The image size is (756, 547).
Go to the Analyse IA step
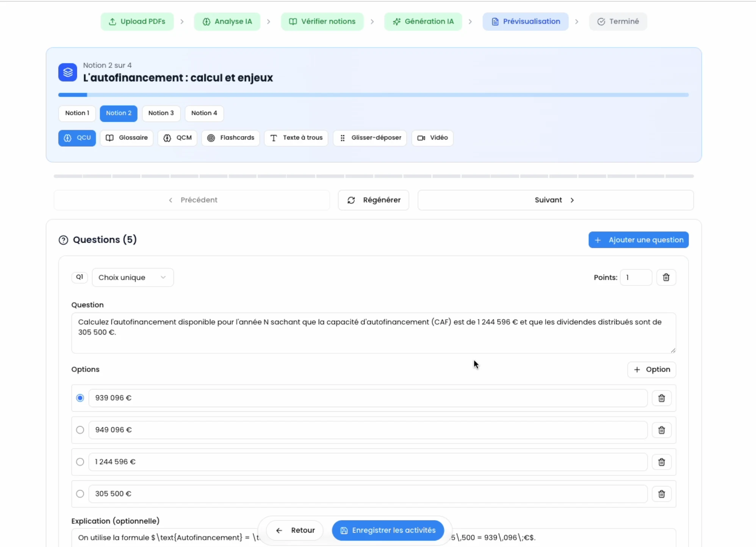227,22
